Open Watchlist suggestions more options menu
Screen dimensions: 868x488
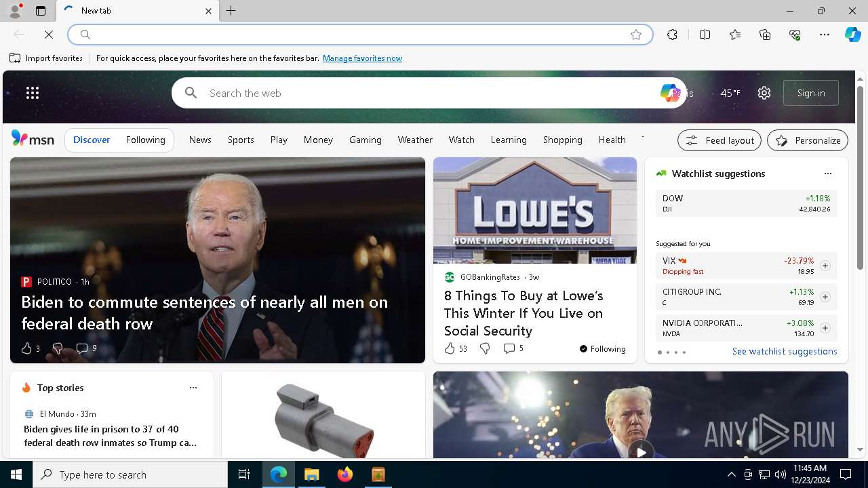(x=827, y=174)
